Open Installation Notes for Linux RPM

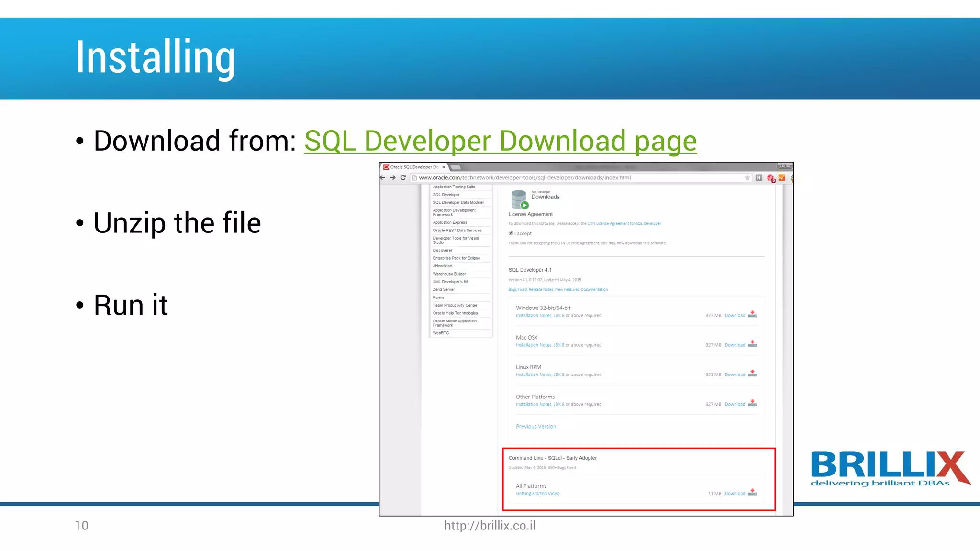point(534,375)
